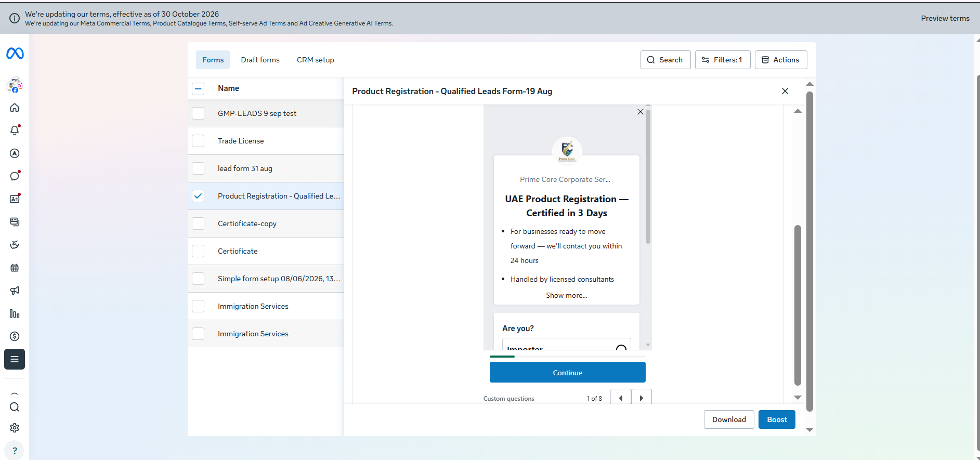Open the contact card icon in sidebar
Viewport: 980px width, 460px height.
click(x=15, y=199)
